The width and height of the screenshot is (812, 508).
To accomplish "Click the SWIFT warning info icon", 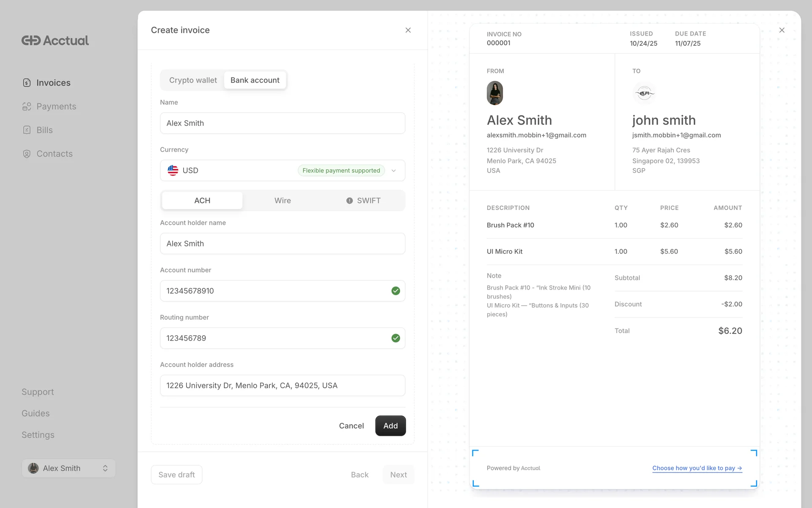I will (x=349, y=201).
